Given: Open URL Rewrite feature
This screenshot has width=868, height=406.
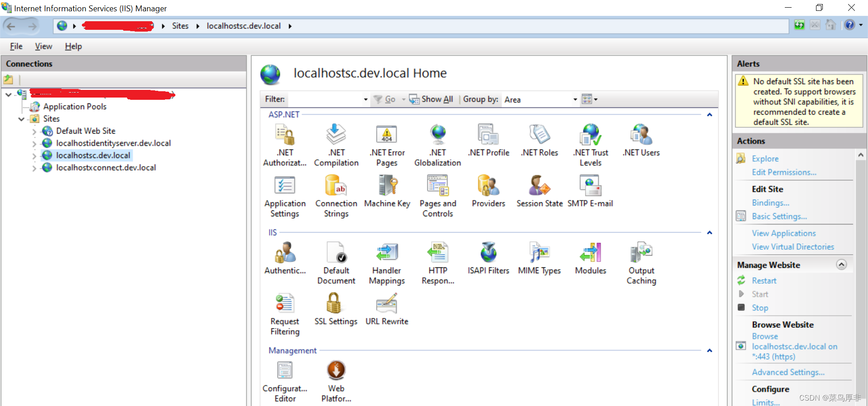Looking at the screenshot, I should click(x=387, y=309).
